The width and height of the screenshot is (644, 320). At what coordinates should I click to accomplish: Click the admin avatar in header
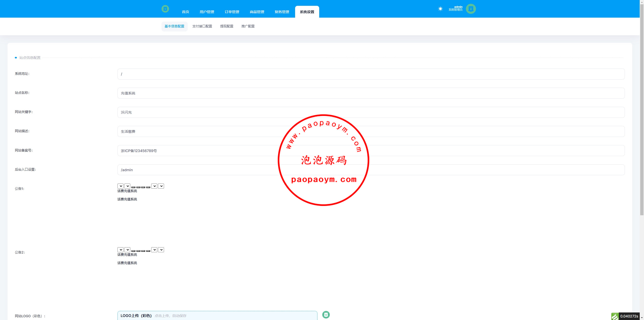(471, 9)
